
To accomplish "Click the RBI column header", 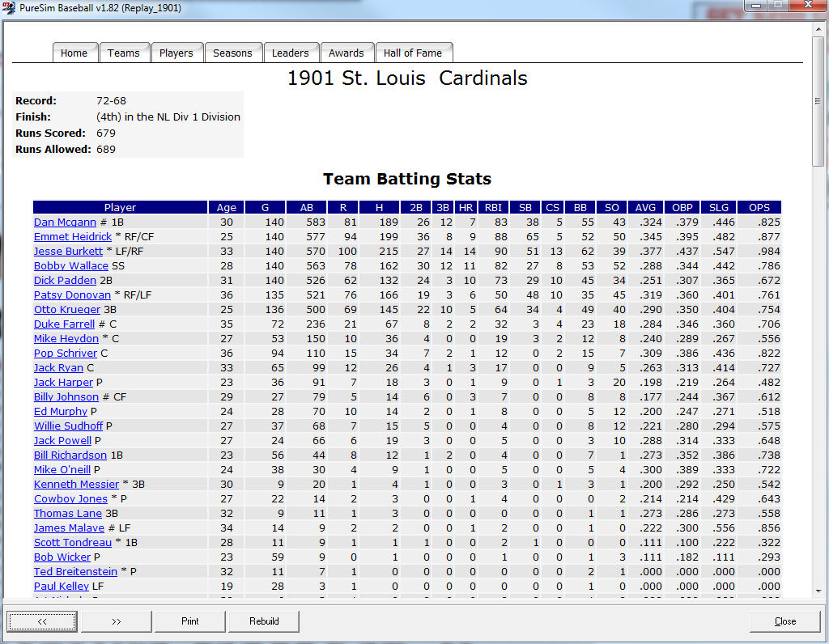I will pos(493,207).
